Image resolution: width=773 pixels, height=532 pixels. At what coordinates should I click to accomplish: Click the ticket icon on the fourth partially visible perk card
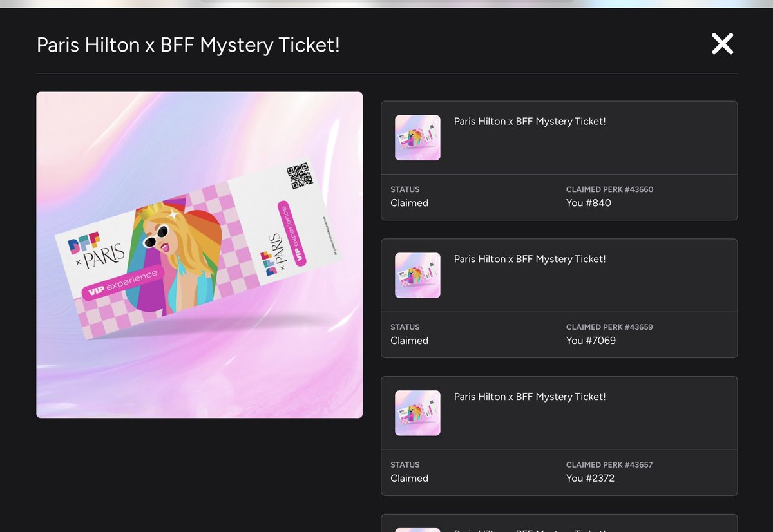click(x=417, y=528)
